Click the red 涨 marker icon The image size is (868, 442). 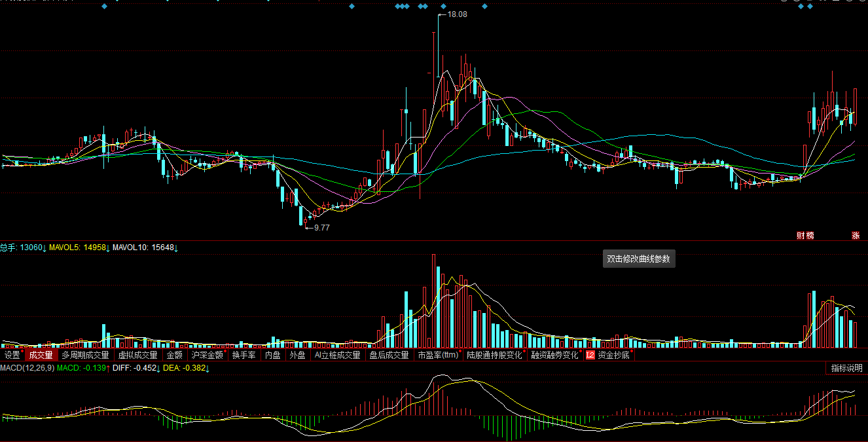pyautogui.click(x=855, y=235)
